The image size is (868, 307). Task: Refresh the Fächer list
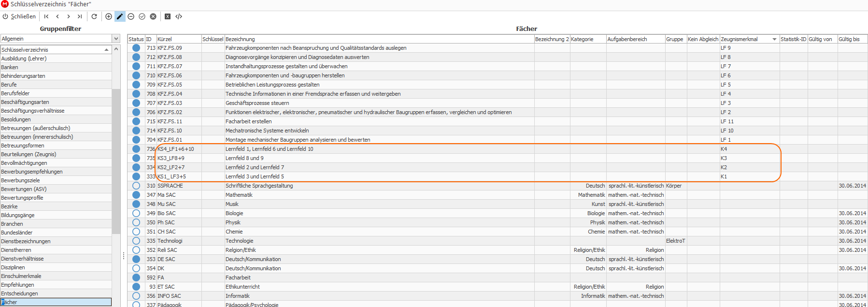(x=94, y=16)
